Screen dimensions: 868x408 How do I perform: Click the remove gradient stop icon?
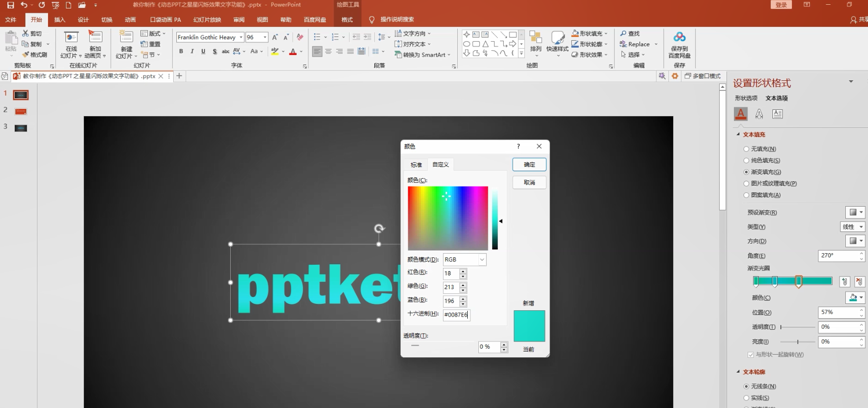[860, 282]
